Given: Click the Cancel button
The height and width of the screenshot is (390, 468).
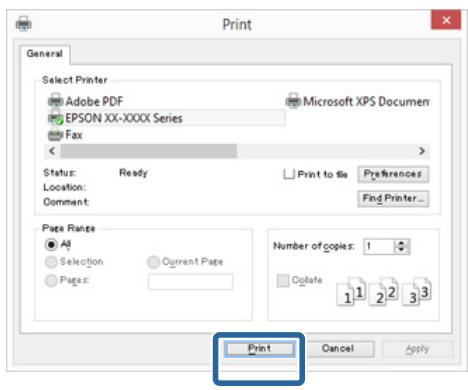Looking at the screenshot, I should (x=338, y=349).
